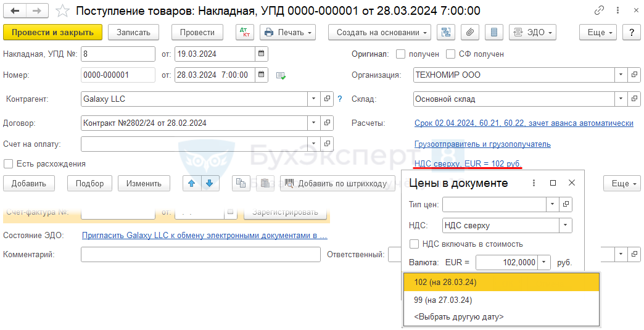The height and width of the screenshot is (330, 644).
Task: Click the Контрагент field Galaxy LLC
Action: pyautogui.click(x=194, y=99)
